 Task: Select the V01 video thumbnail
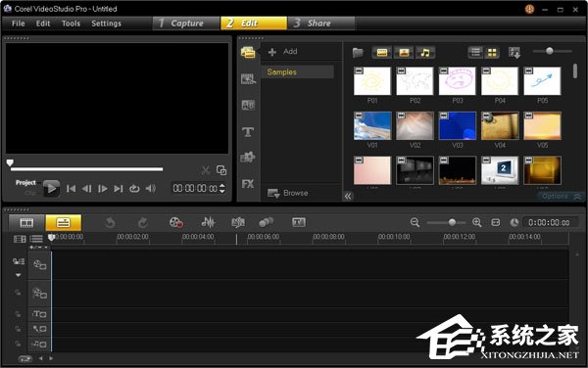(x=372, y=126)
